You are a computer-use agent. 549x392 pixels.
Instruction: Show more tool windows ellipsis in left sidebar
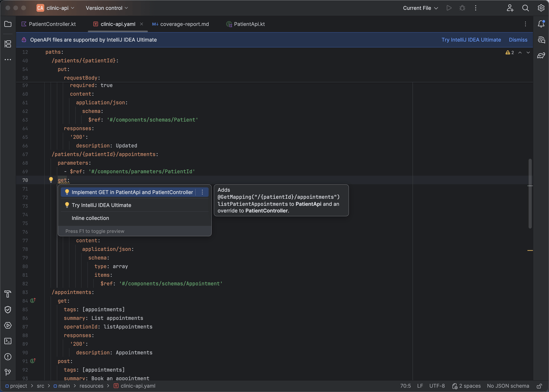click(x=8, y=60)
